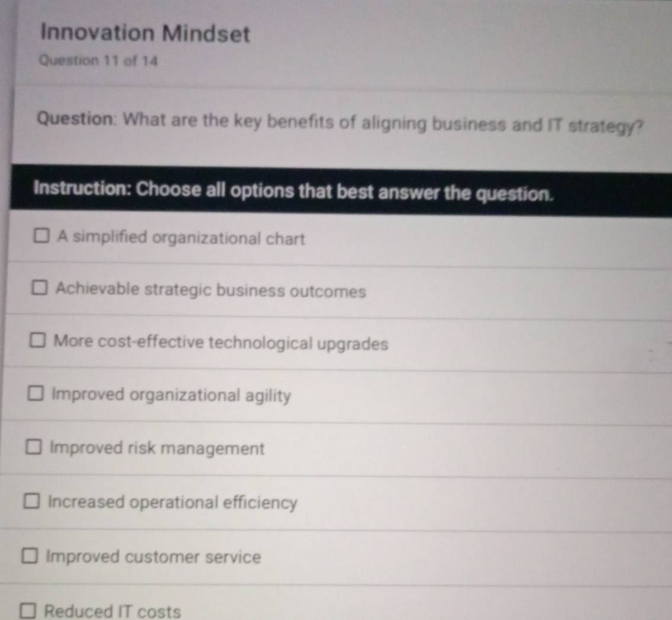Click the 'Improved organizational agility' option text
This screenshot has height=620, width=672.
172,395
